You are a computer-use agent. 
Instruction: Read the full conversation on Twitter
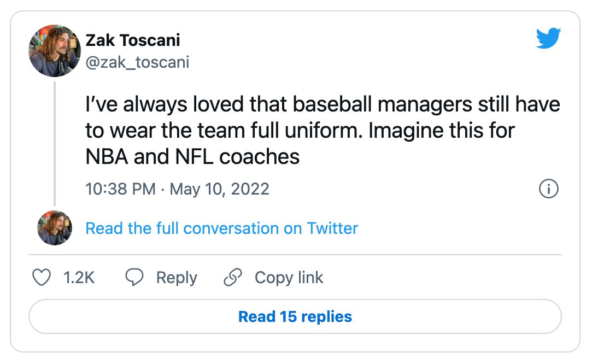pos(221,228)
